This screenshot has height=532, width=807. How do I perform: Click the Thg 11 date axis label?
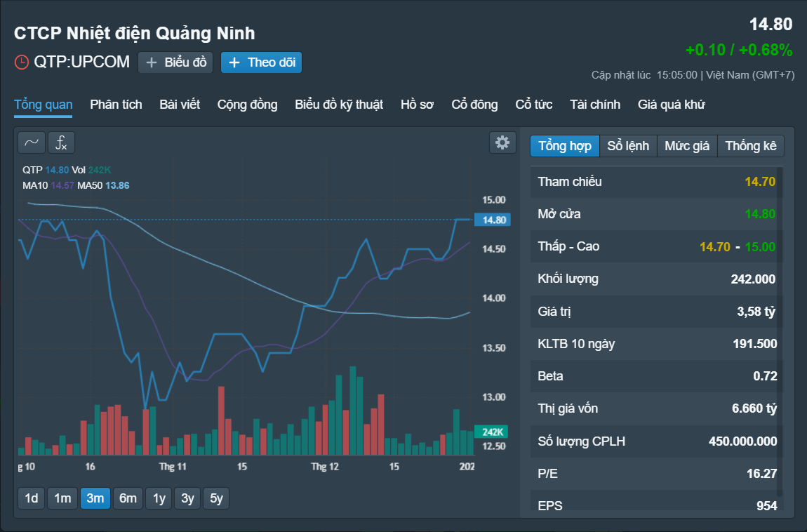(x=173, y=467)
